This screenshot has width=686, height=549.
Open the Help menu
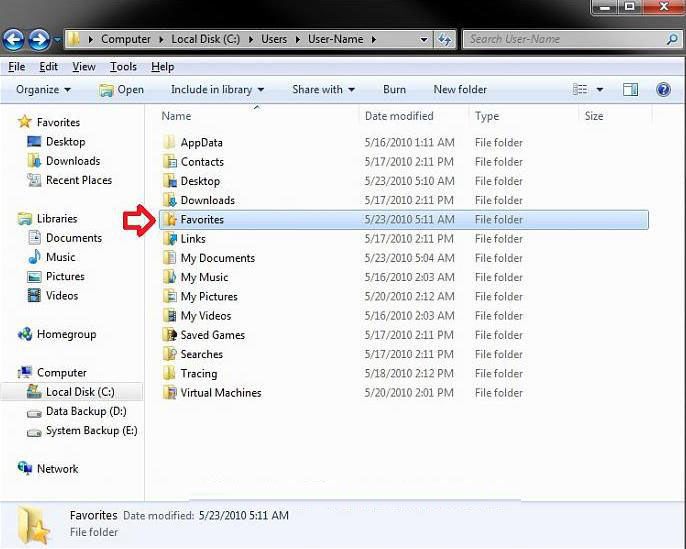click(x=163, y=66)
